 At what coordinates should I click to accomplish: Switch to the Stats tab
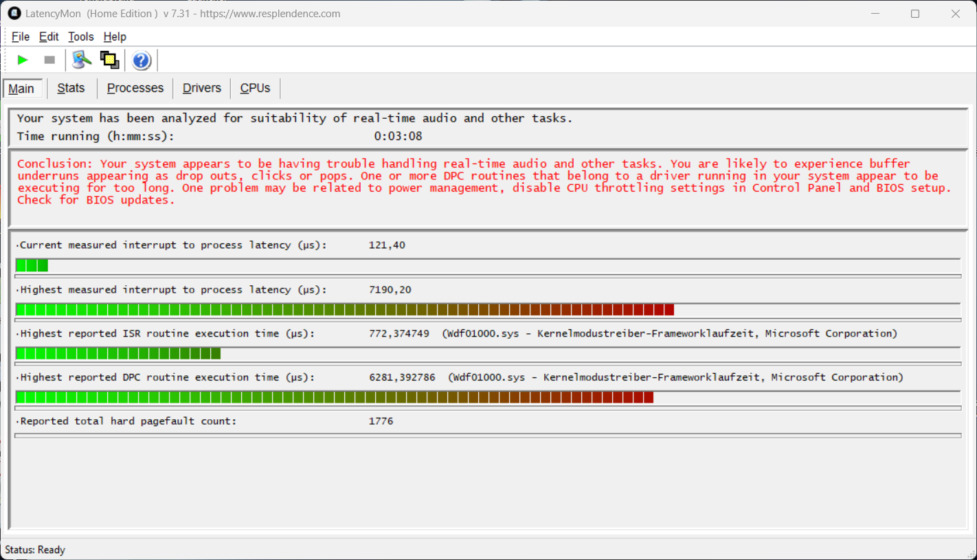click(71, 88)
